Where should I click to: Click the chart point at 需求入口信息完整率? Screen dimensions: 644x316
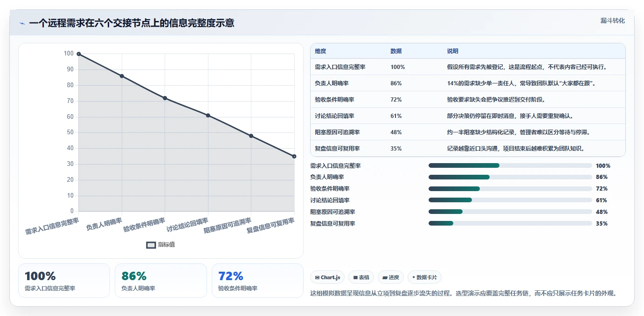pos(79,54)
